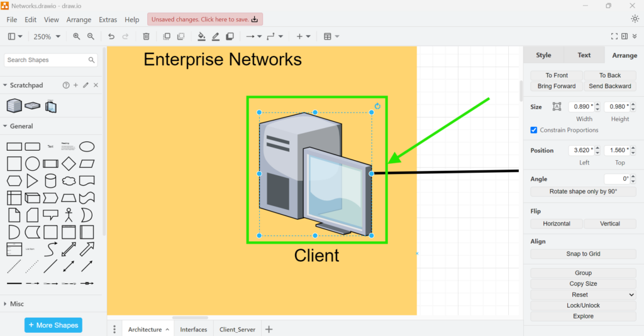Open the Edit menu
Image resolution: width=644 pixels, height=336 pixels.
tap(30, 19)
